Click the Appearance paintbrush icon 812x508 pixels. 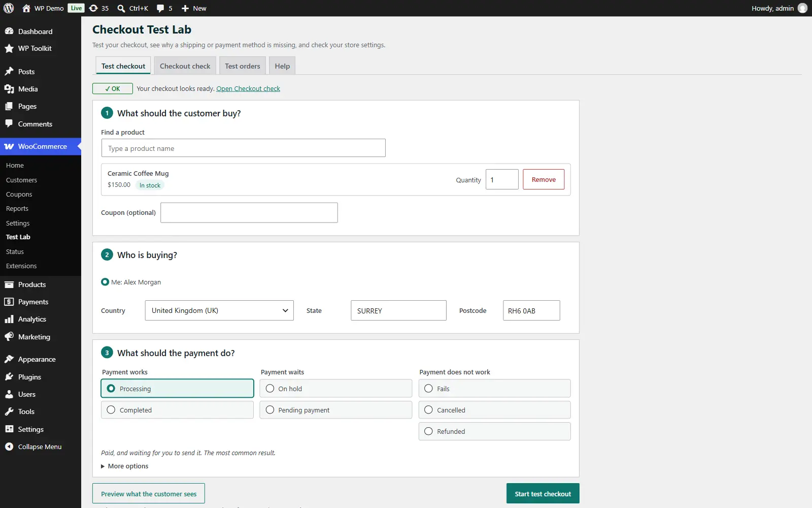point(9,359)
